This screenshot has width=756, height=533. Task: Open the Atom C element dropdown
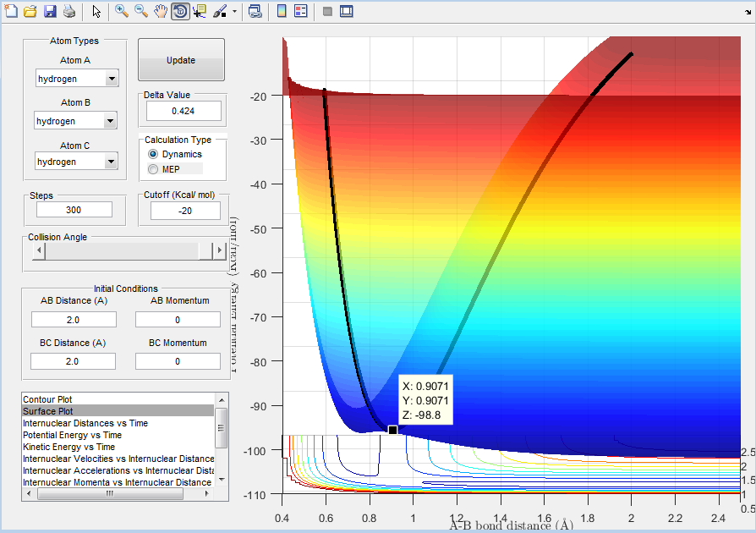[112, 162]
